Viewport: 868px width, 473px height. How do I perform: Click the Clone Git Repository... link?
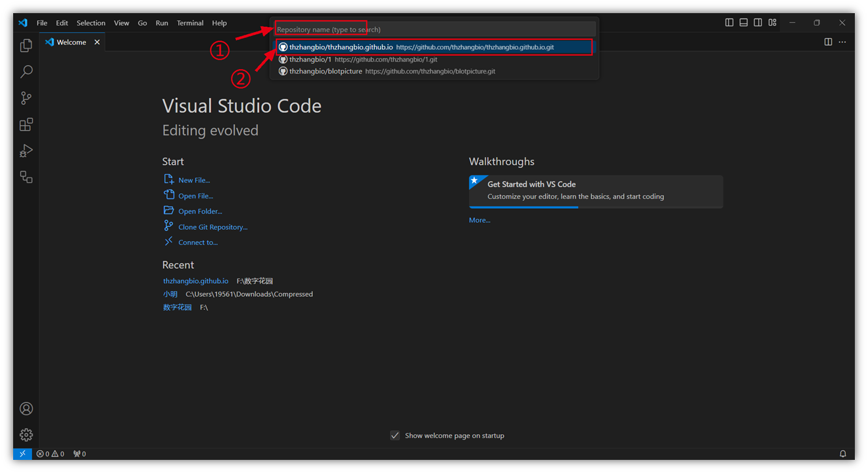click(x=213, y=227)
